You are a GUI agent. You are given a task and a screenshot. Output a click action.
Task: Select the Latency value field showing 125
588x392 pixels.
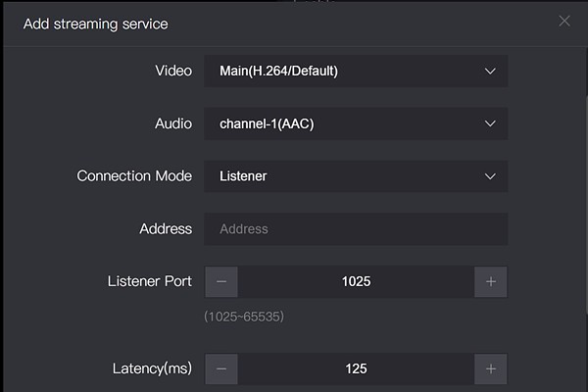point(356,369)
